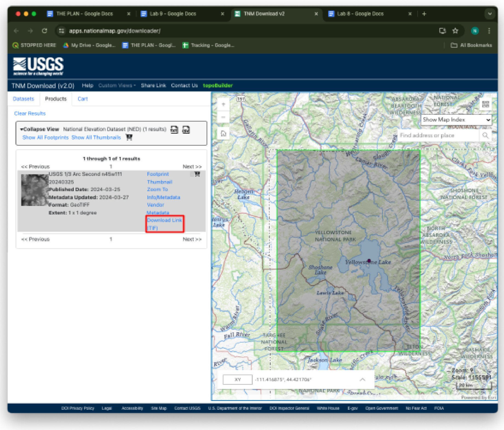Open the Chrome three-dot menu
504x430 pixels.
489,31
